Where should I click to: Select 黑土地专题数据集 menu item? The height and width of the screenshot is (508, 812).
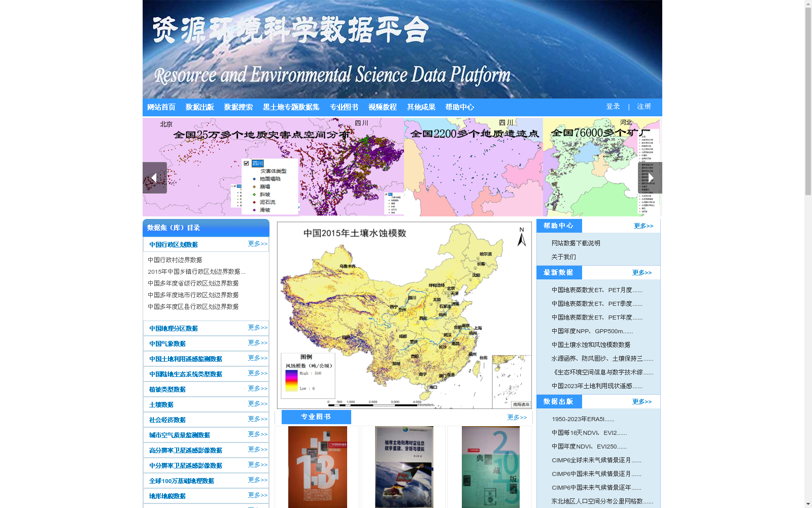(x=291, y=107)
